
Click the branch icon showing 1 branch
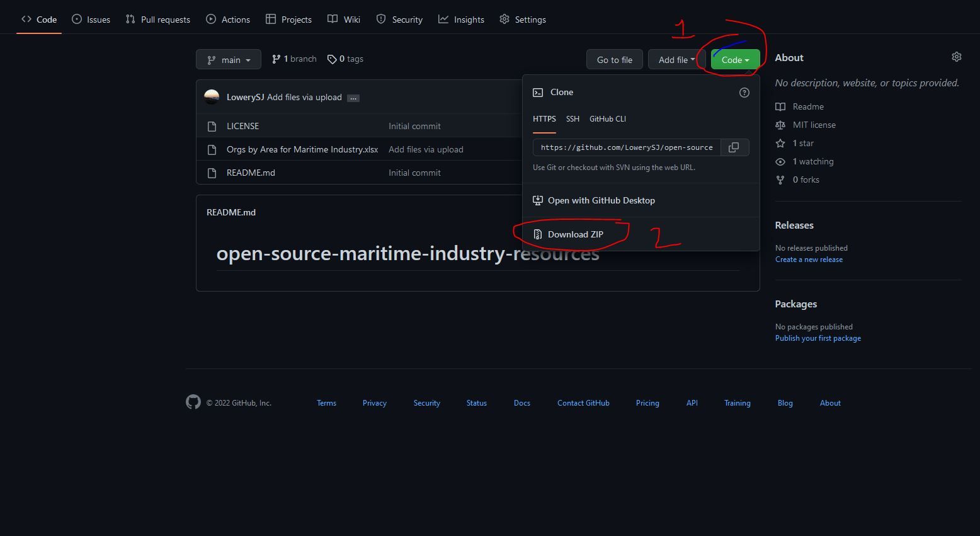(x=276, y=59)
